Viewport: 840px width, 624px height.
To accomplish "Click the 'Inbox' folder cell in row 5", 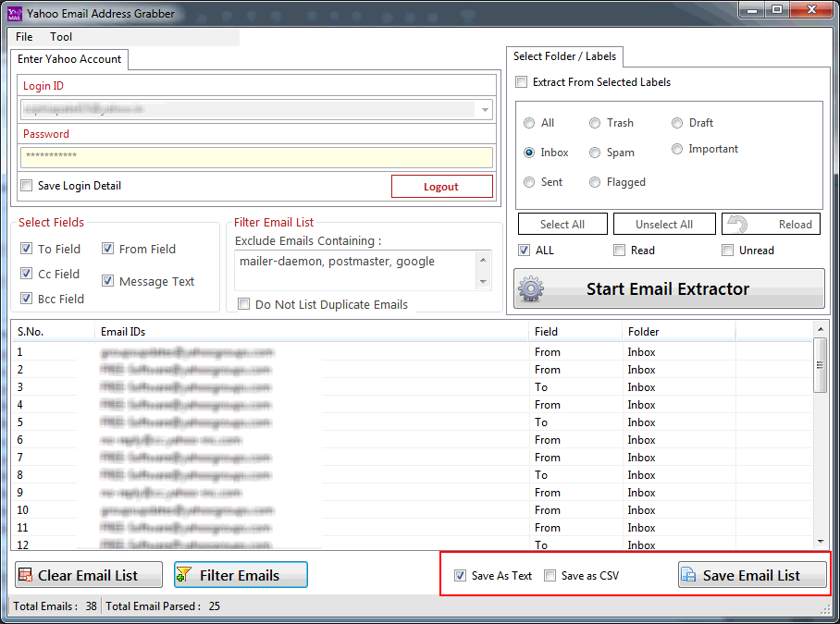I will click(x=641, y=422).
